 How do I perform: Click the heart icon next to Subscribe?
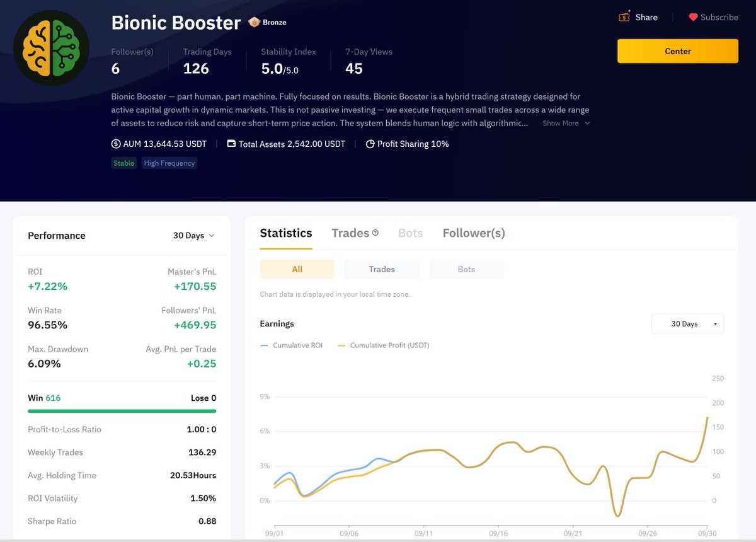click(x=692, y=17)
